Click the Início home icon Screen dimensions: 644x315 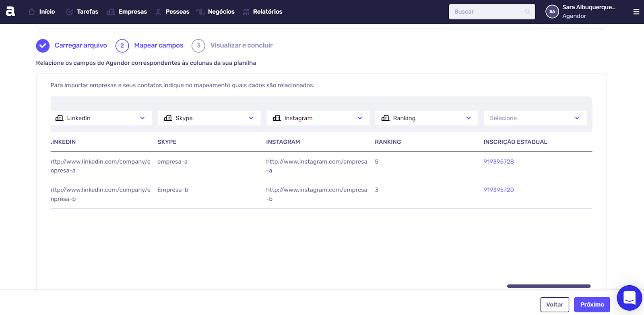click(32, 12)
